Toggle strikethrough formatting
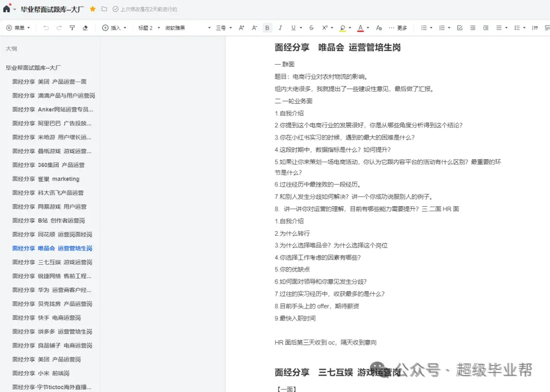This screenshot has height=392, width=550. pos(311,27)
